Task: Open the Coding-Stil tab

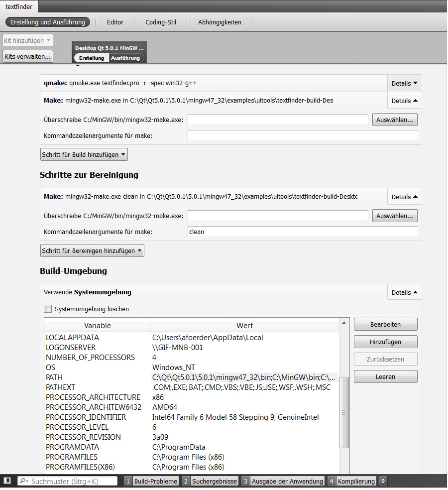Action: coord(161,22)
